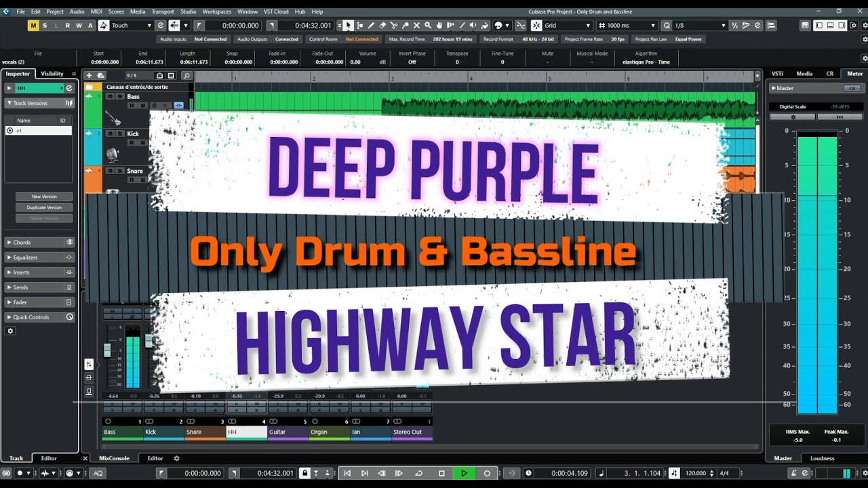The image size is (868, 488).
Task: Open the 1000 ms grid type dropdown
Action: pyautogui.click(x=627, y=25)
